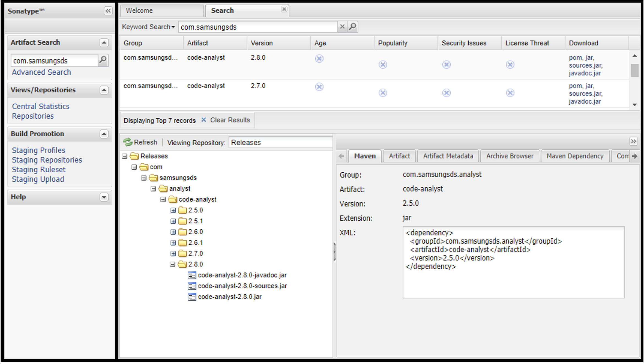
Task: Collapse the 2.8.0 version folder
Action: [x=173, y=264]
